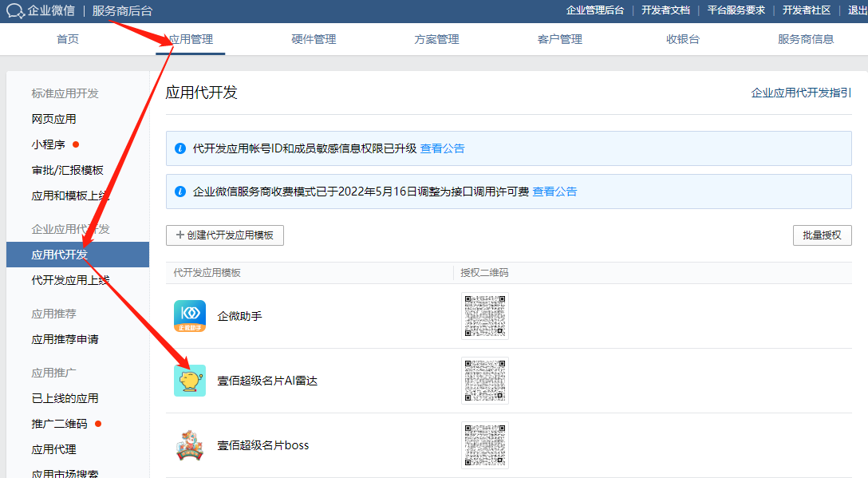Click the 服务商后台 header title
This screenshot has height=478, width=868.
pos(122,10)
